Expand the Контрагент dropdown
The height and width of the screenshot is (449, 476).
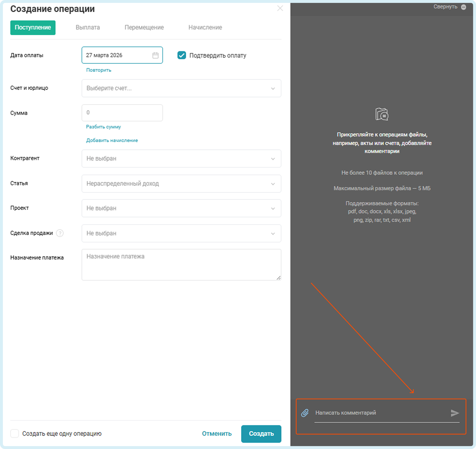[x=181, y=159]
